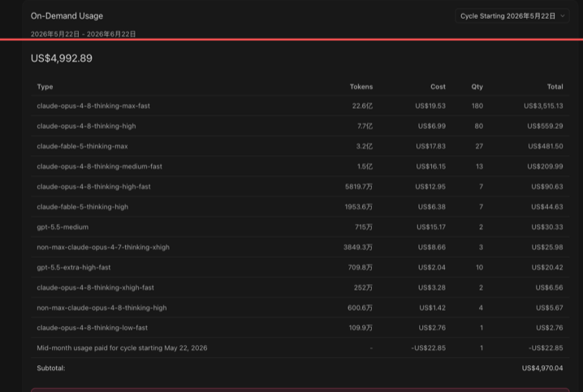Screen dimensions: 583x392
Task: Click the 22.6亿 tokens value
Action: (x=362, y=106)
